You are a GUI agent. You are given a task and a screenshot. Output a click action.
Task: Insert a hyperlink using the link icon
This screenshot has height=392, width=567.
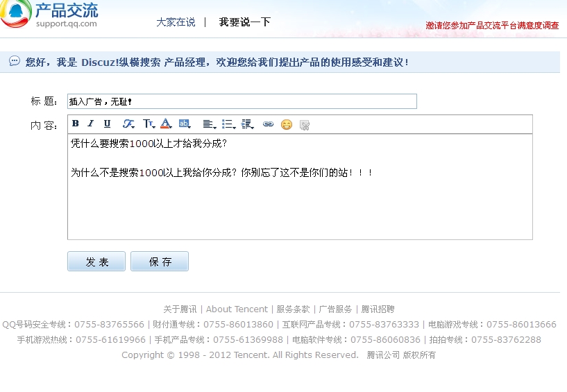tap(268, 124)
